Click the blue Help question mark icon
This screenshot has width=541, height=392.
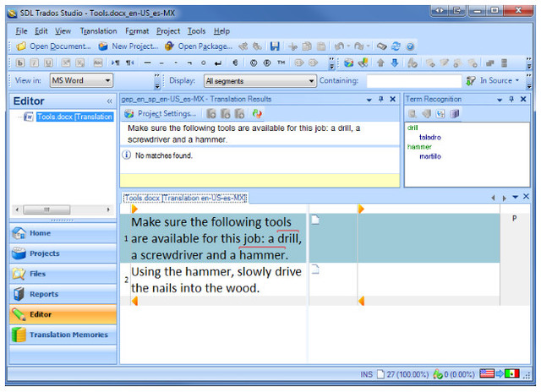[x=410, y=46]
